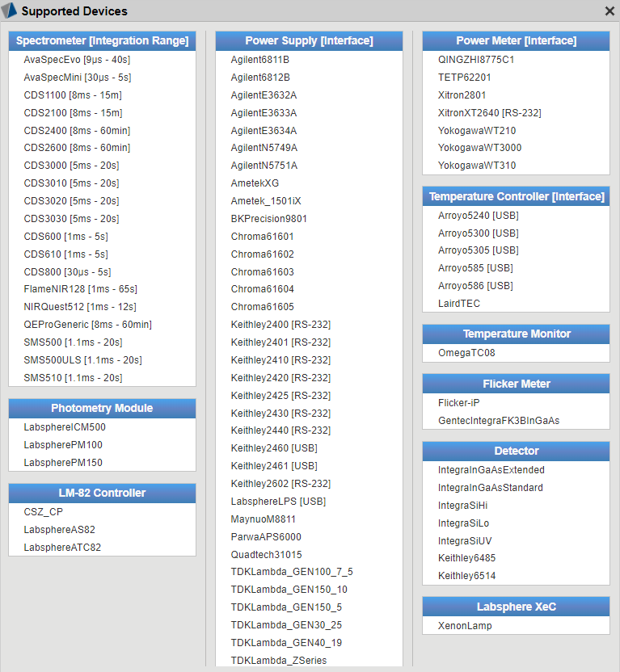Select Flicker-iP flicker meter
Screen dimensions: 620x672
459,403
